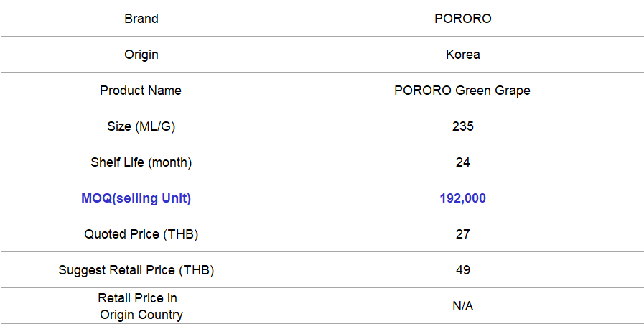Select the Korea origin value

pos(463,55)
